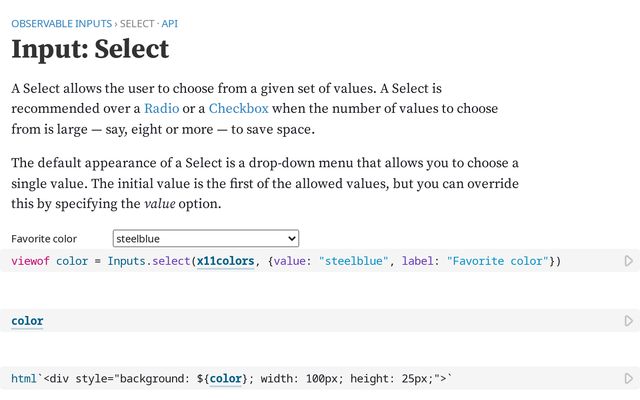Run the viewof color cell
The height and width of the screenshot is (400, 640).
pyautogui.click(x=629, y=261)
